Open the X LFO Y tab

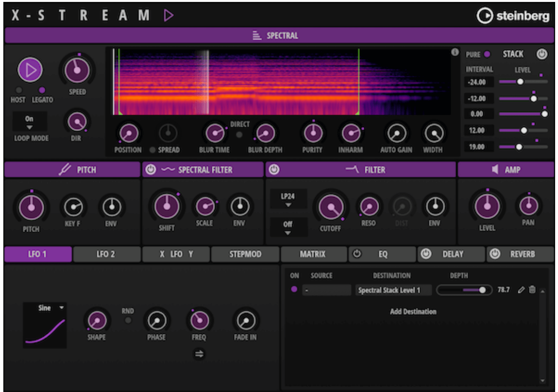176,254
